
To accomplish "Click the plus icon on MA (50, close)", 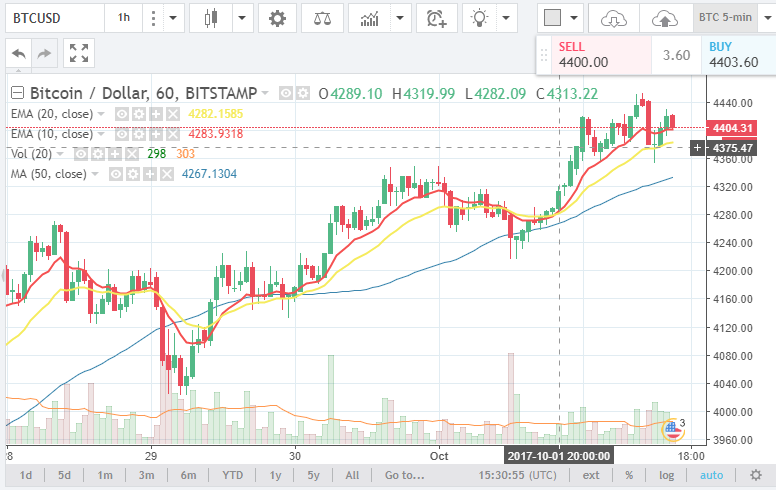I will [x=150, y=174].
